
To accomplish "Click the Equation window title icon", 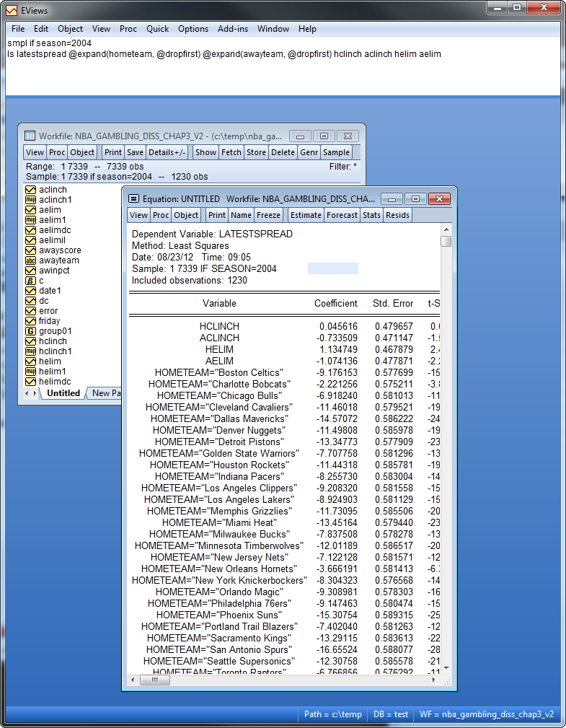I will tap(133, 198).
